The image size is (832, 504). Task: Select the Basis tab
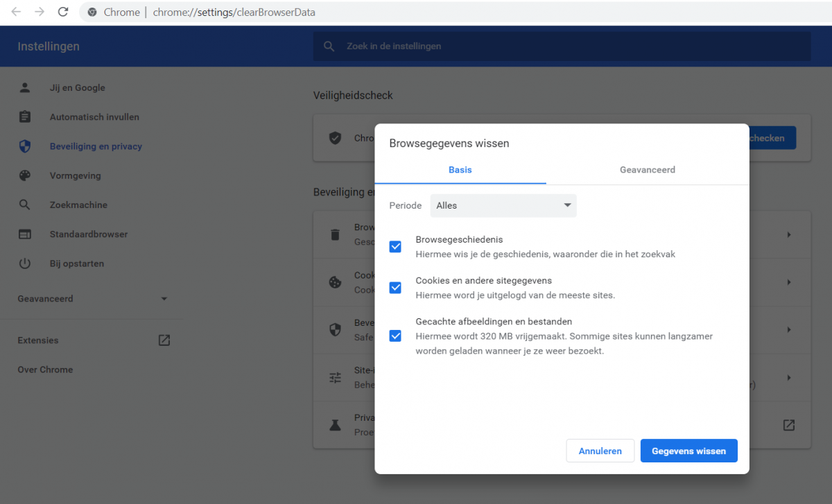(460, 170)
